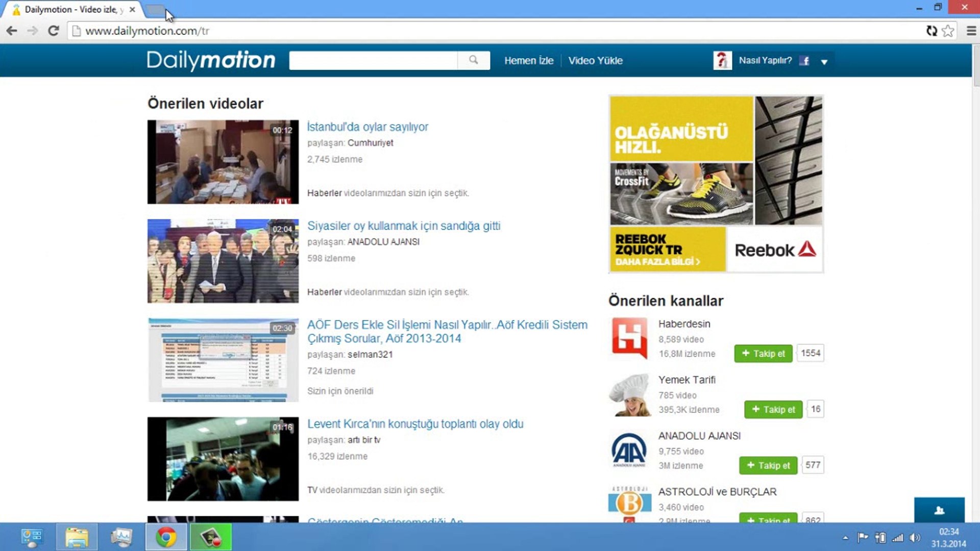Bookmark page with star icon

pyautogui.click(x=948, y=31)
